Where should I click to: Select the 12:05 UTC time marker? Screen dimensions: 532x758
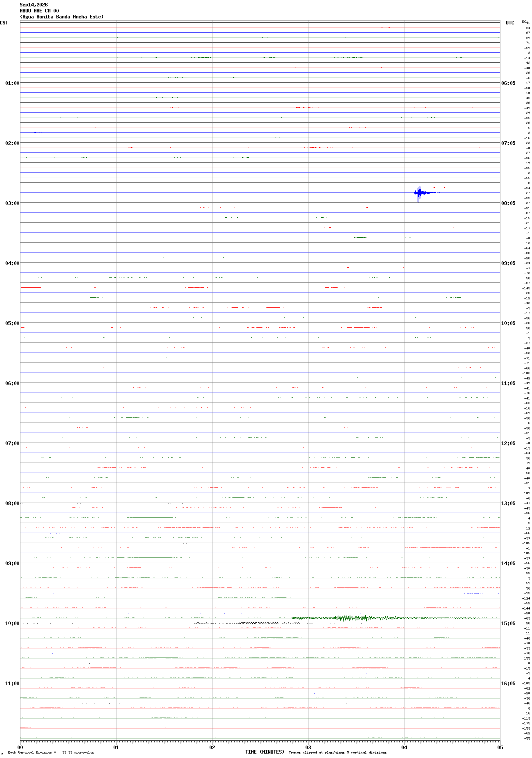point(508,443)
